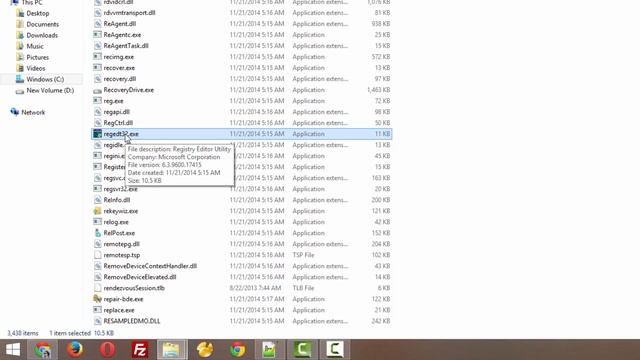640x360 pixels.
Task: Launch Firefox from the taskbar
Action: [75, 349]
